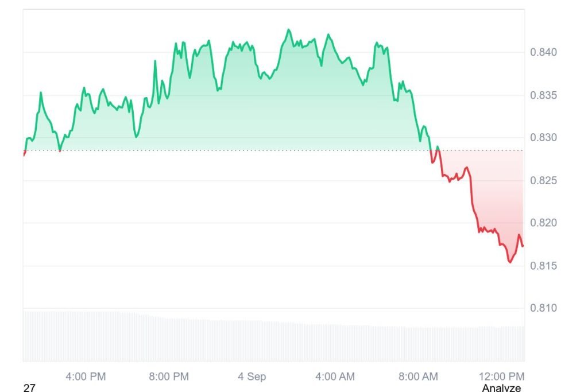
Task: Select the 8:00 PM time axis label
Action: (169, 377)
